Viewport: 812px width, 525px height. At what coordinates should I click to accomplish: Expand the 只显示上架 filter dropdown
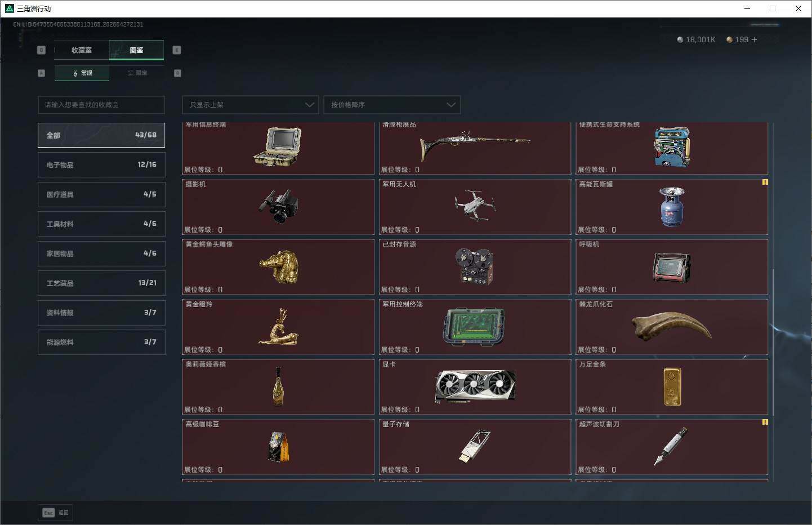251,105
